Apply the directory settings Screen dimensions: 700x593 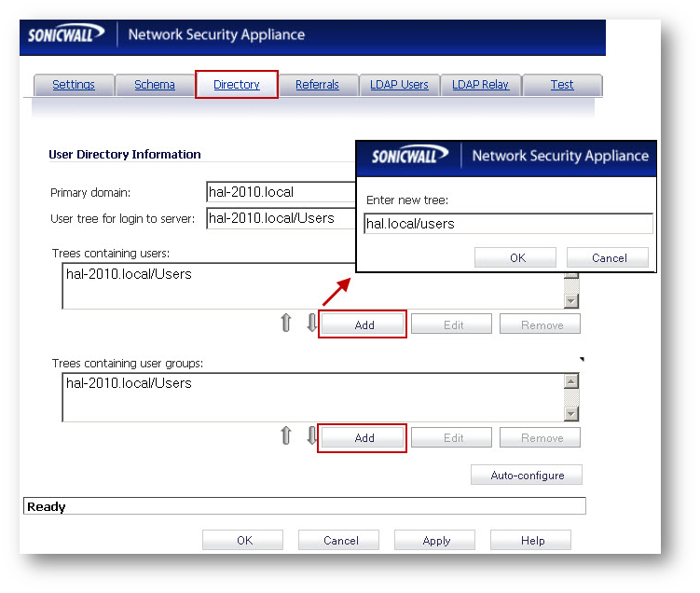point(435,540)
